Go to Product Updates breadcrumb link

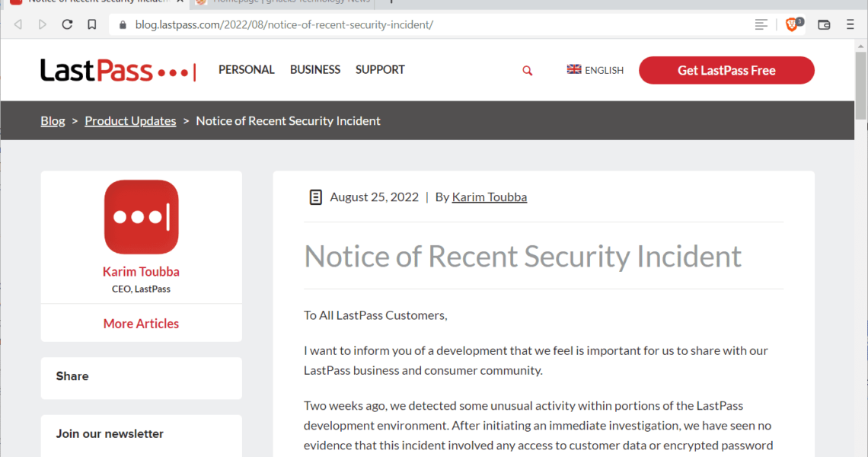130,121
